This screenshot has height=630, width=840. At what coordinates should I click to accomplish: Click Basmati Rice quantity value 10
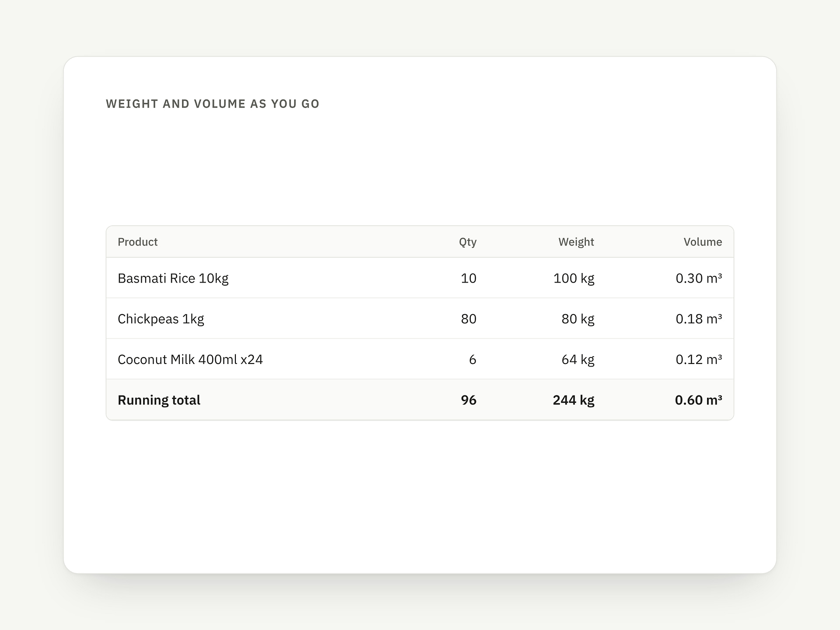point(469,278)
